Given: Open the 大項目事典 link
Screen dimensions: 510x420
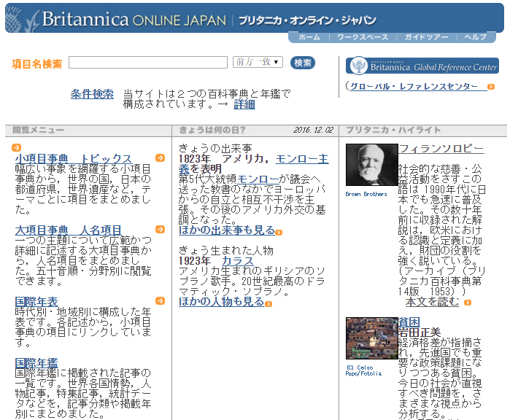Looking at the screenshot, I should pyautogui.click(x=42, y=230).
